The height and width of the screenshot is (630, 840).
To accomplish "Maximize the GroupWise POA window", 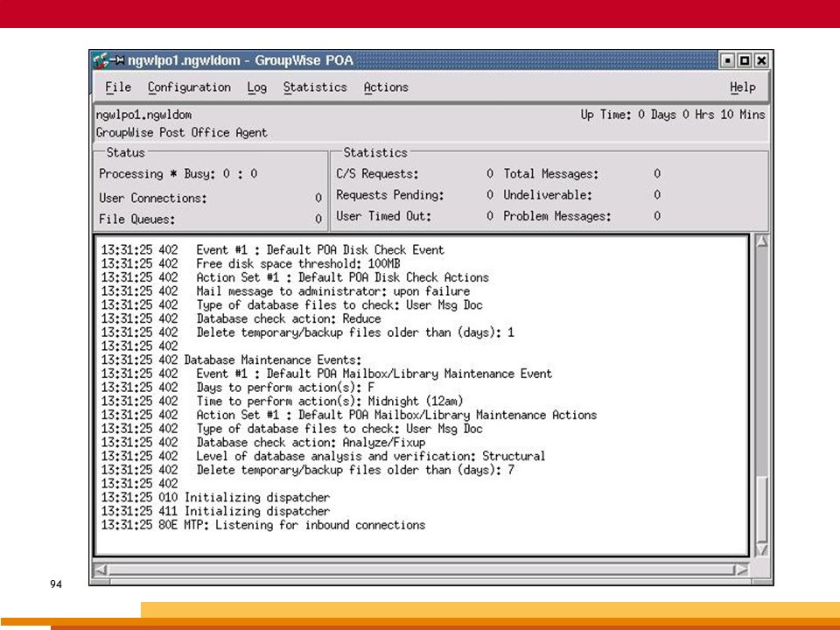I will point(744,60).
